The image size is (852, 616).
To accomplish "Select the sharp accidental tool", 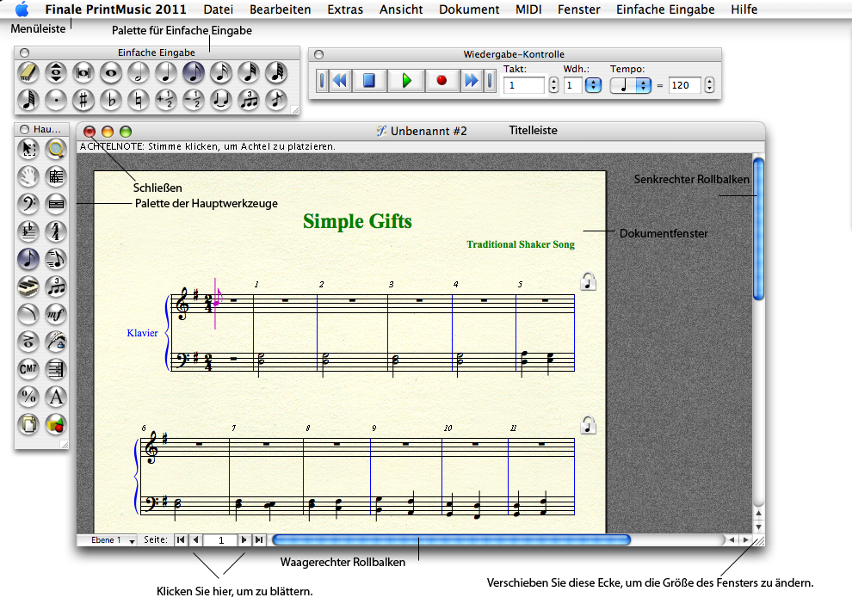I will point(83,100).
